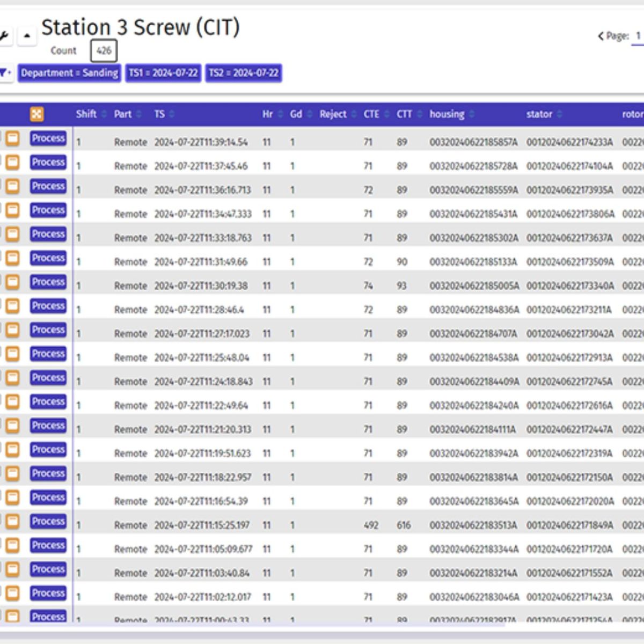Viewport: 644px width, 644px height.
Task: Toggle the TS1 = 2024-07-22 filter chip
Action: (163, 73)
